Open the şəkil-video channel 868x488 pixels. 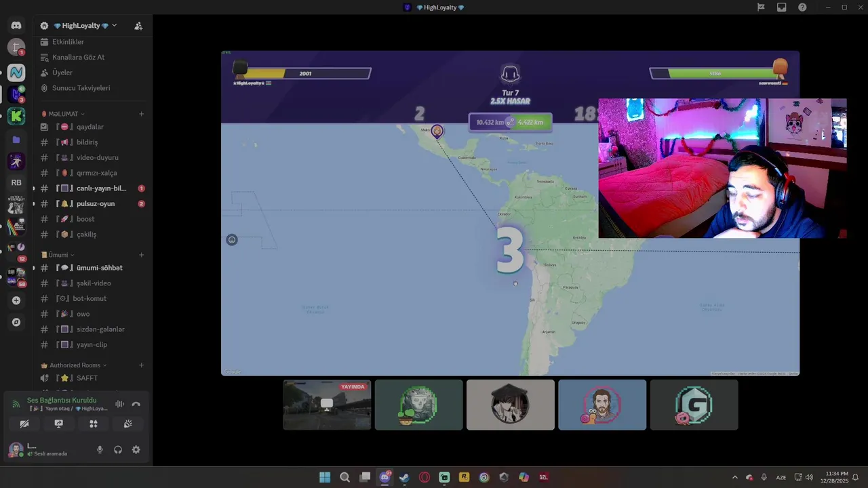[x=92, y=283]
